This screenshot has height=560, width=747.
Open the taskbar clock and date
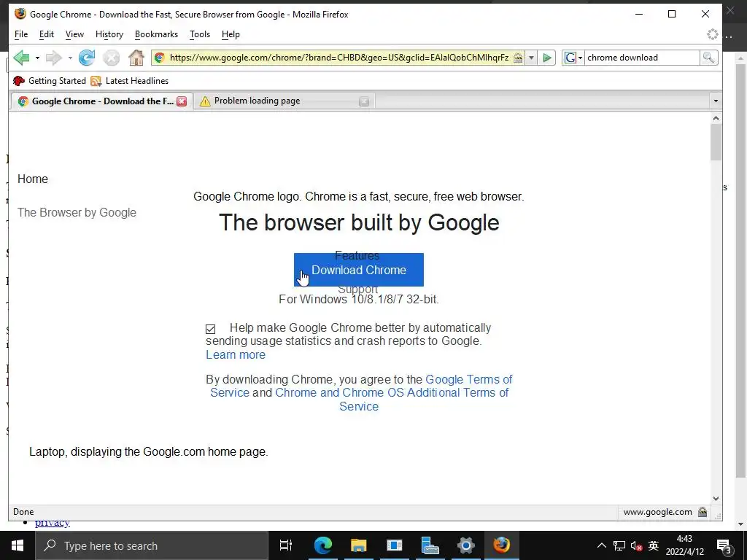tap(684, 545)
